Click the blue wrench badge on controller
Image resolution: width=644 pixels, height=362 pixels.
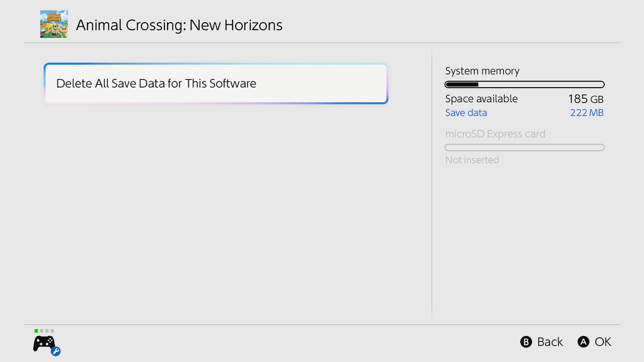(56, 351)
